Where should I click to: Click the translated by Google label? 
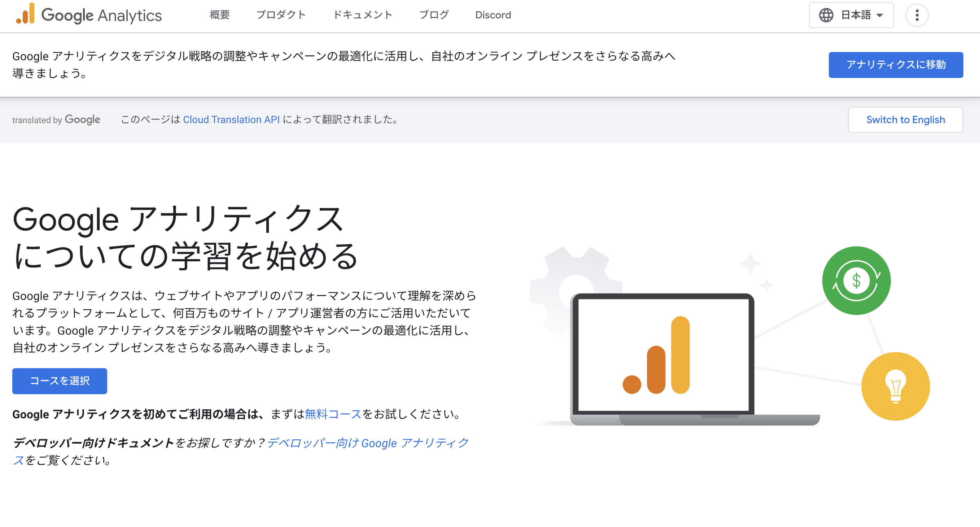[56, 119]
